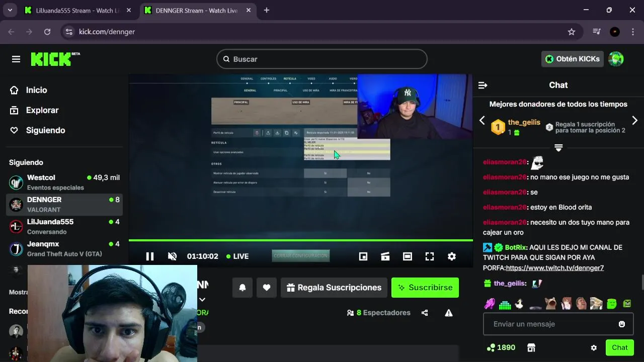Image resolution: width=644 pixels, height=362 pixels.
Task: Open the media controls icon in Chrome toolbar
Action: pyautogui.click(x=597, y=32)
